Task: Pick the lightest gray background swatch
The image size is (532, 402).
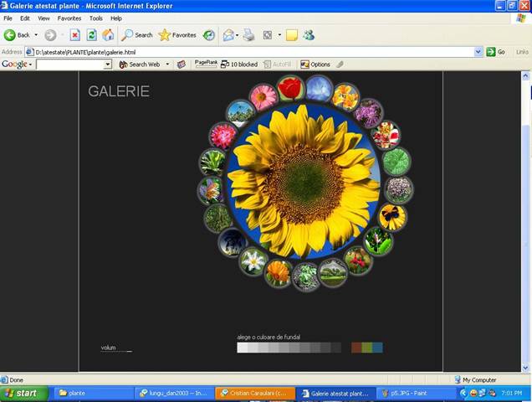Action: pos(242,348)
